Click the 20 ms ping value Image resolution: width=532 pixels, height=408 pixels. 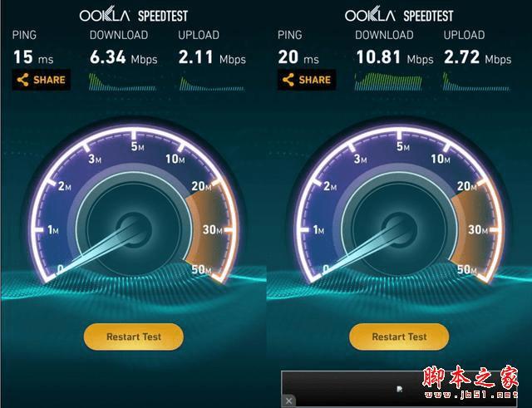click(298, 57)
